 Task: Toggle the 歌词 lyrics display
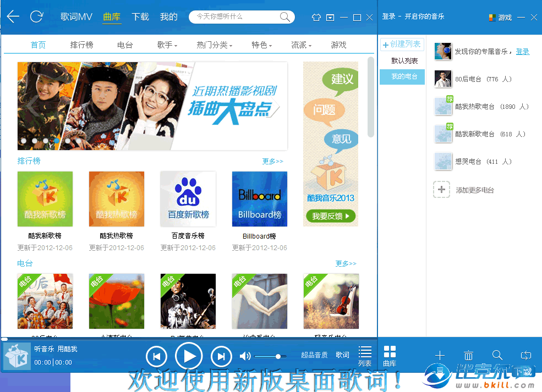342,355
